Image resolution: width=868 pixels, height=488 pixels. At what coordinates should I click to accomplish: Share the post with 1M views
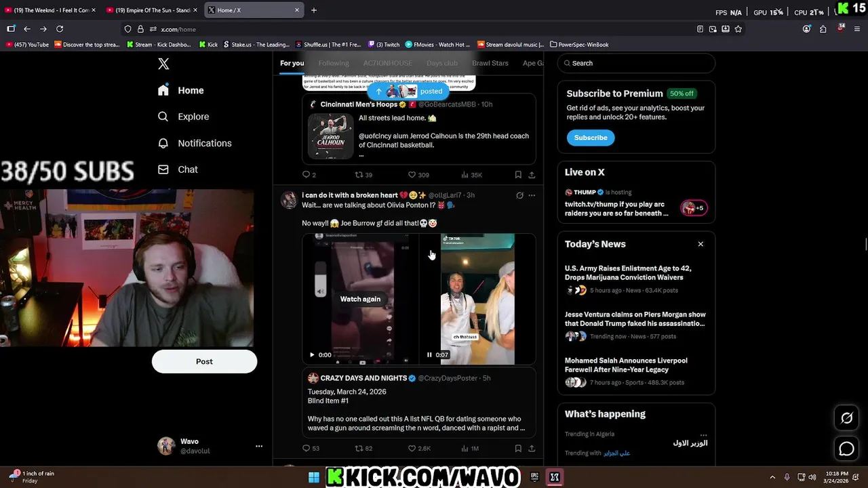[x=532, y=448]
